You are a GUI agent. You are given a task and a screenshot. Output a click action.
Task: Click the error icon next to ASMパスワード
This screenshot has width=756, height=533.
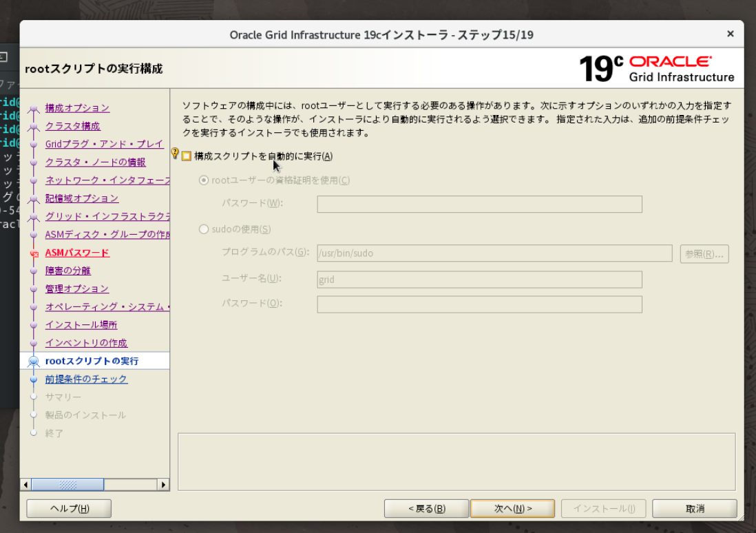coord(34,253)
